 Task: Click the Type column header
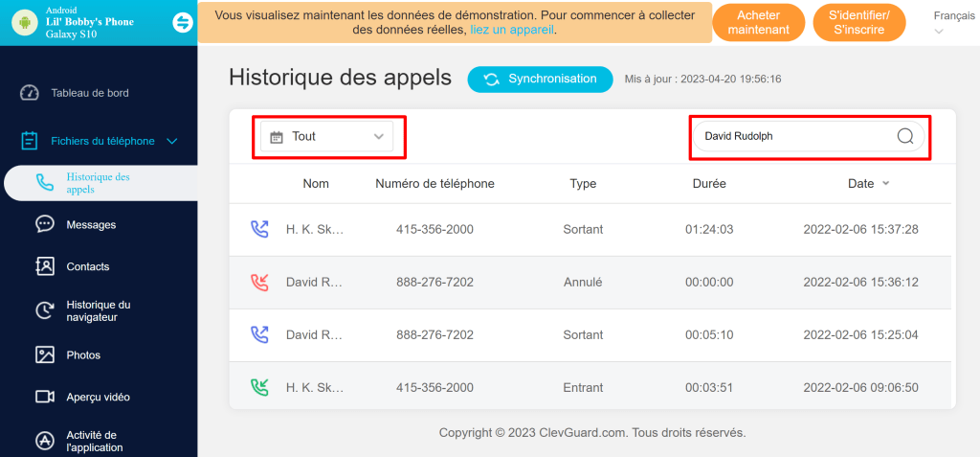583,183
